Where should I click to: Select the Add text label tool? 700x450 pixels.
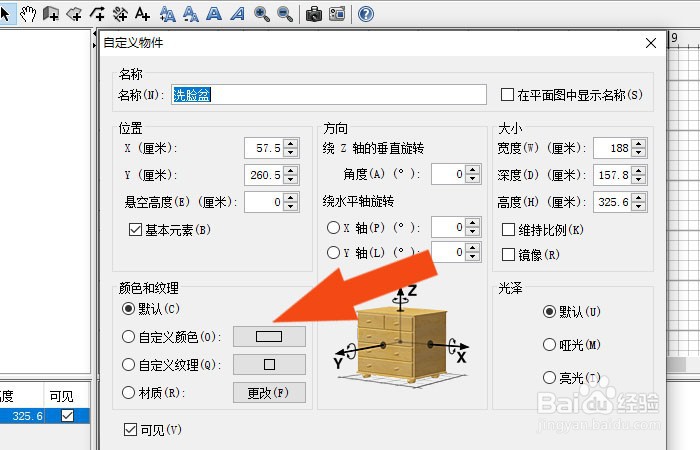pos(142,14)
